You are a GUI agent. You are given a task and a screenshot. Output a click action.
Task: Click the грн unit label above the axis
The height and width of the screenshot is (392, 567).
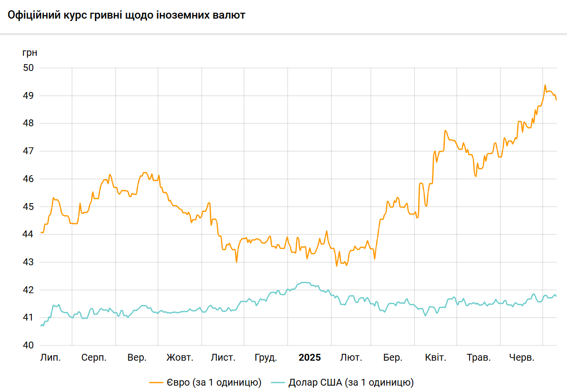29,52
